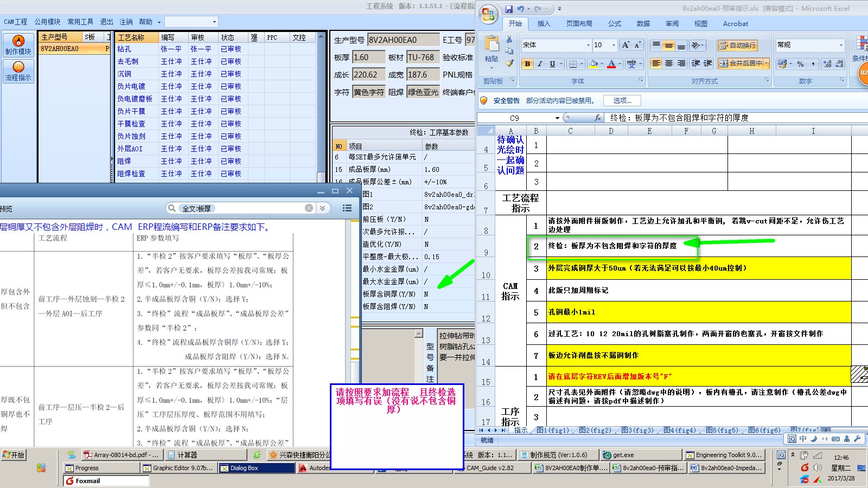Open the 帮助 menu in the CAM app

coord(145,22)
